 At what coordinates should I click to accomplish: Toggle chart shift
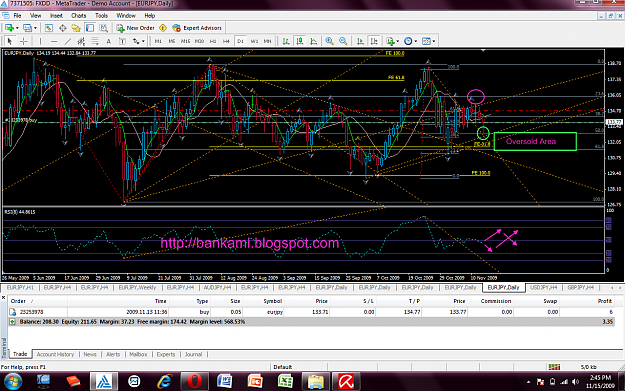click(374, 41)
